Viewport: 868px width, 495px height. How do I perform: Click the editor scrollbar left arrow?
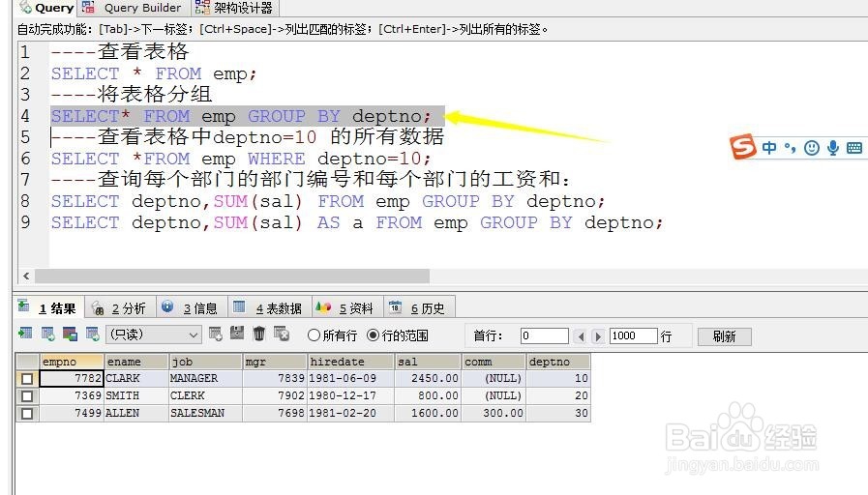pos(26,276)
